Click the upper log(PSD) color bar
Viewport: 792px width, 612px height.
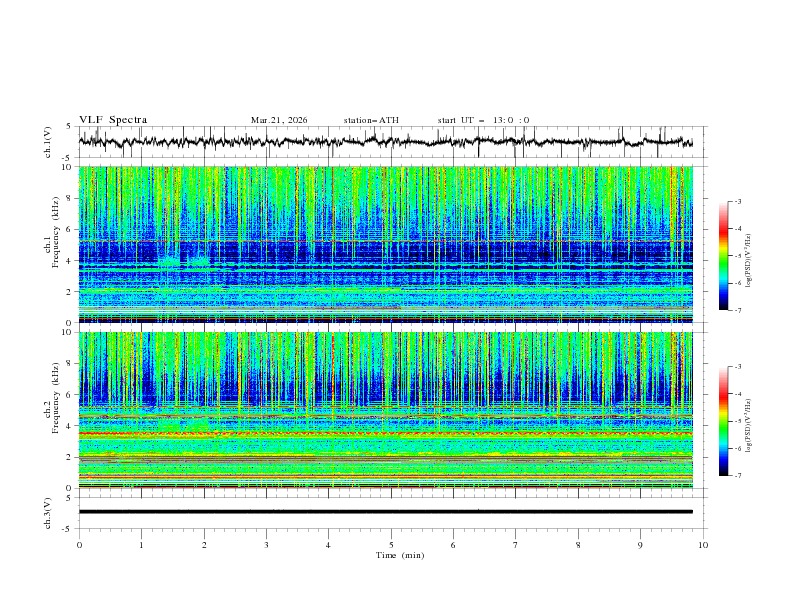click(724, 255)
